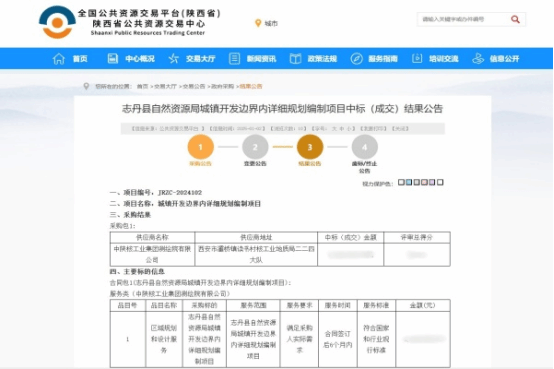Click the star icon for 交易大厅
554x369 pixels.
173,58
